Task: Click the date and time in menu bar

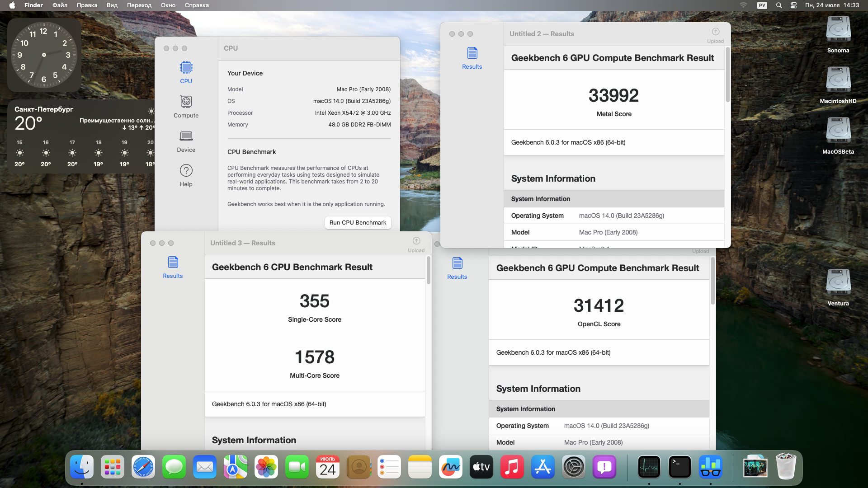Action: coord(832,5)
